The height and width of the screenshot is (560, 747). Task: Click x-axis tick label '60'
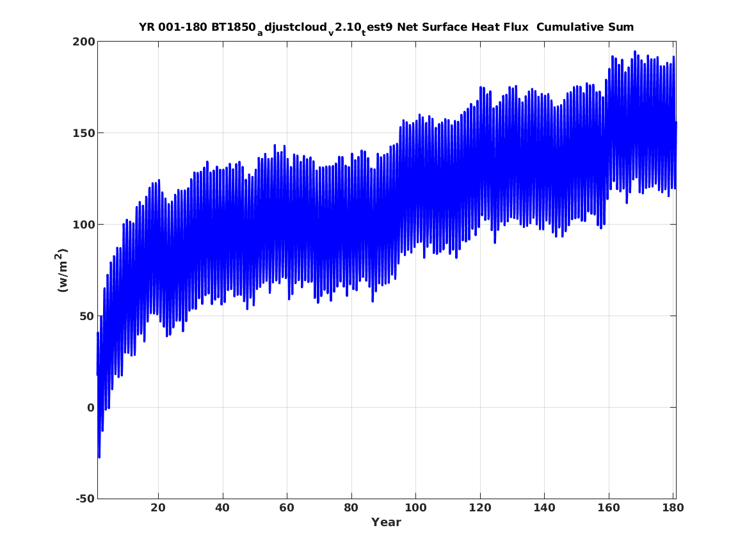coord(286,508)
